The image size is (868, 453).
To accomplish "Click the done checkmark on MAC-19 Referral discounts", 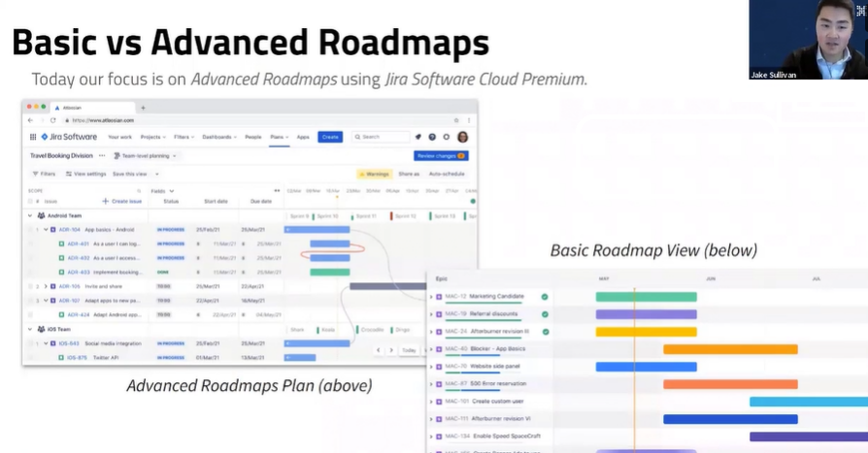I will pos(545,314).
